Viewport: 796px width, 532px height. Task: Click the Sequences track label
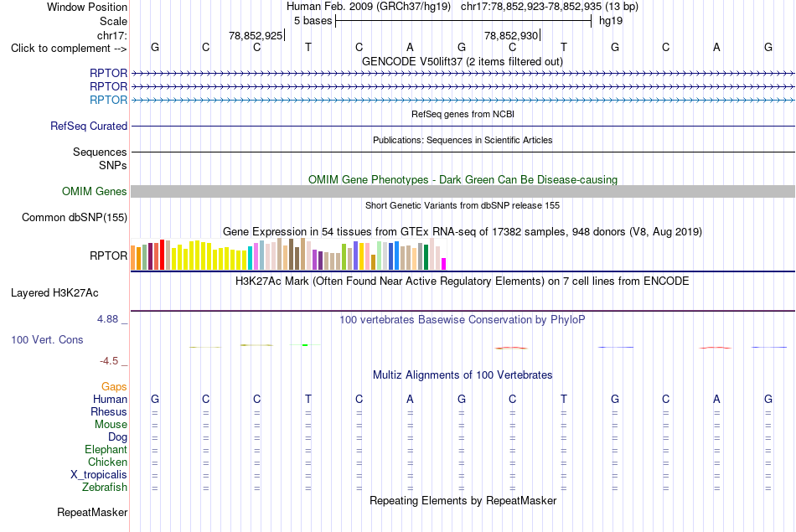[x=100, y=152]
